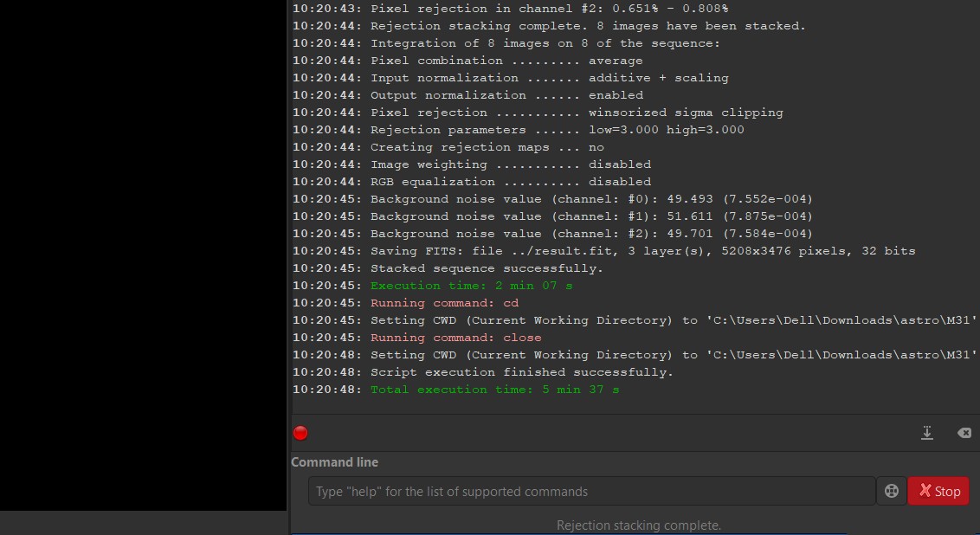The width and height of the screenshot is (980, 535).
Task: Click the "Input normalization" log line
Action: pyautogui.click(x=549, y=78)
